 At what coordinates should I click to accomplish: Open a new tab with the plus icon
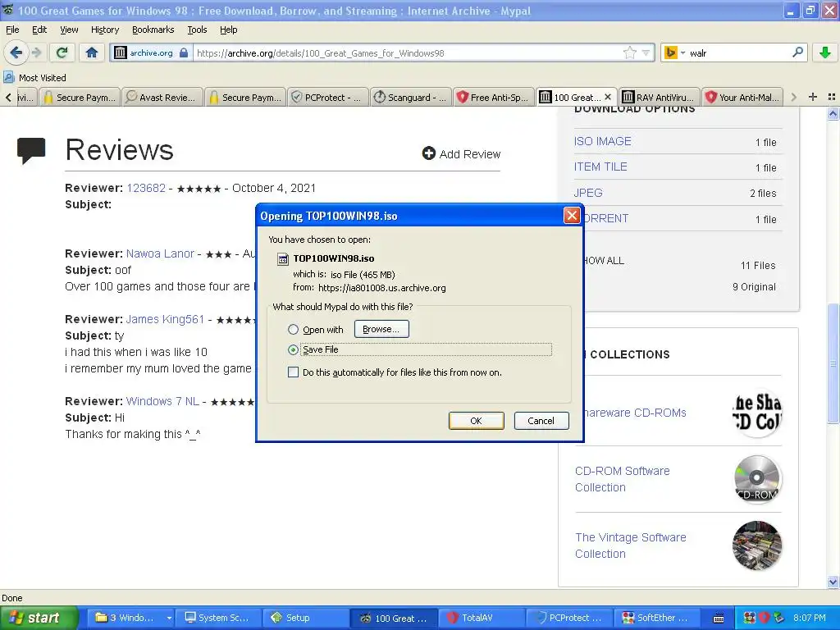click(x=813, y=97)
